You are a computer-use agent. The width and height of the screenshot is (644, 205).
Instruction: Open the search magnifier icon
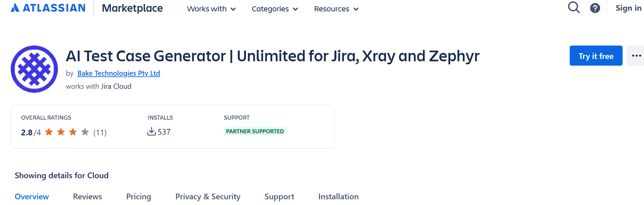click(574, 7)
